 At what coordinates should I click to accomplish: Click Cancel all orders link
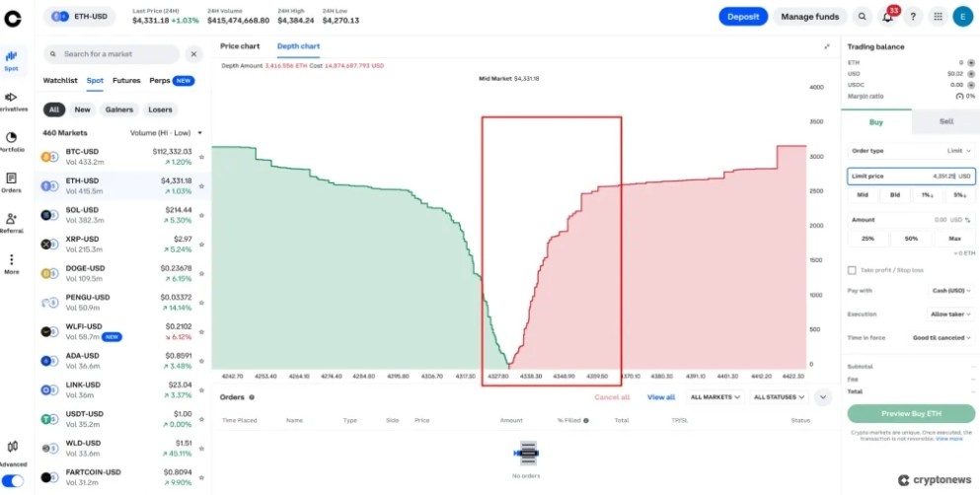(x=612, y=397)
